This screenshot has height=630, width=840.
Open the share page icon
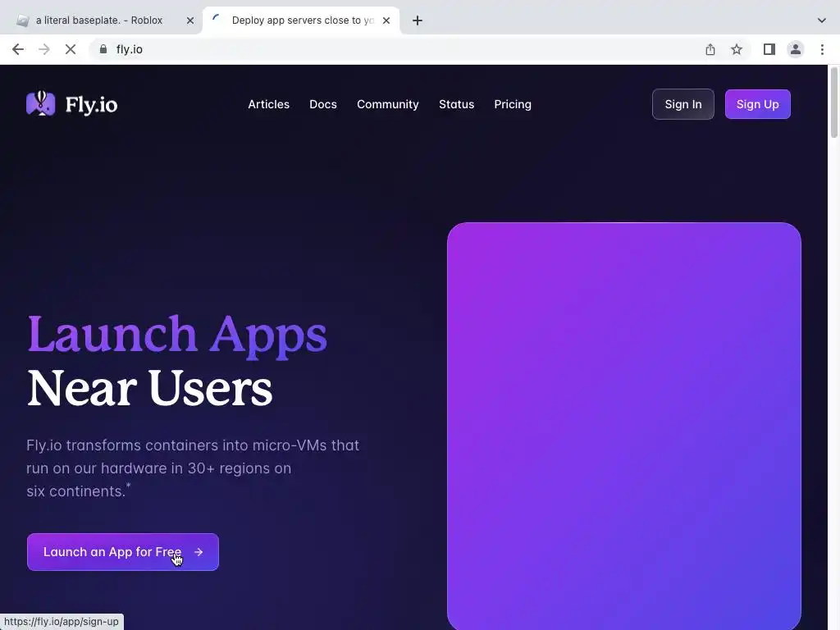point(710,49)
